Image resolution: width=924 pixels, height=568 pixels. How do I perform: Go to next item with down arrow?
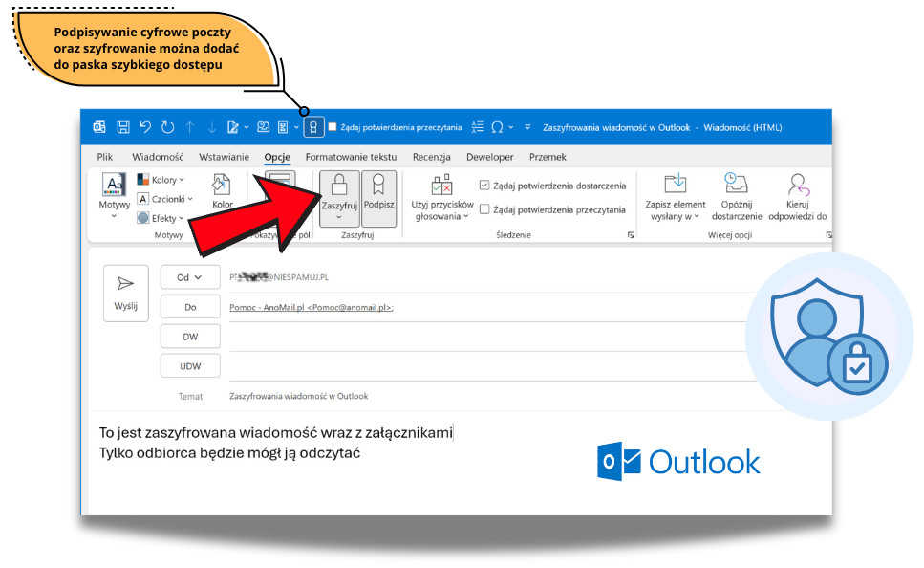(212, 127)
